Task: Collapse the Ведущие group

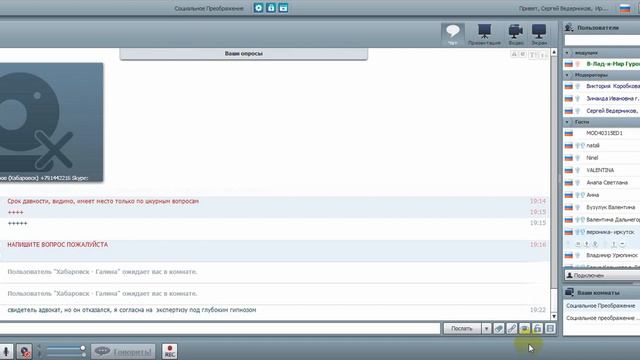Action: click(x=567, y=53)
